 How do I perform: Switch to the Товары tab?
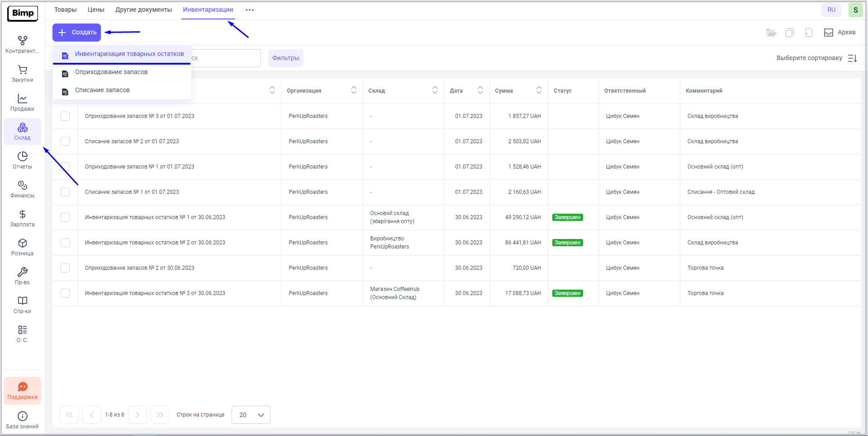[66, 10]
